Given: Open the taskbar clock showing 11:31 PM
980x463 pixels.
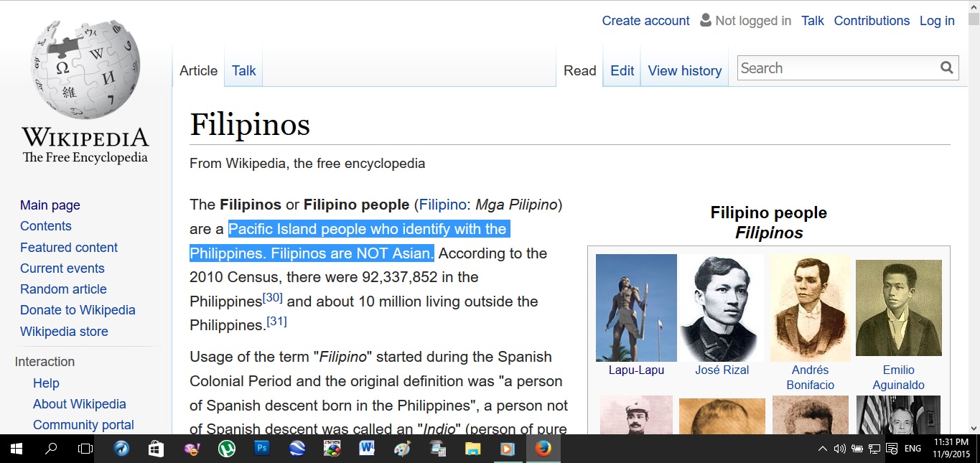Looking at the screenshot, I should pyautogui.click(x=951, y=449).
